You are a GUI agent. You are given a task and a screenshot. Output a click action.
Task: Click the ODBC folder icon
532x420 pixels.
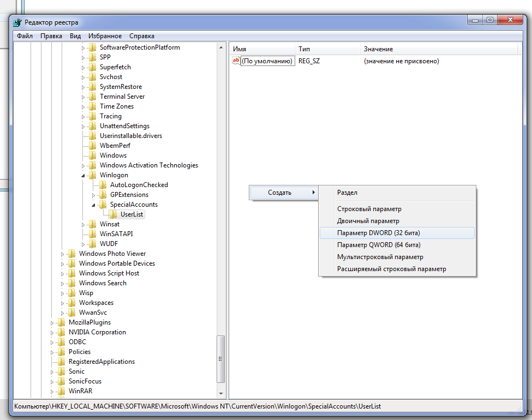[x=62, y=342]
